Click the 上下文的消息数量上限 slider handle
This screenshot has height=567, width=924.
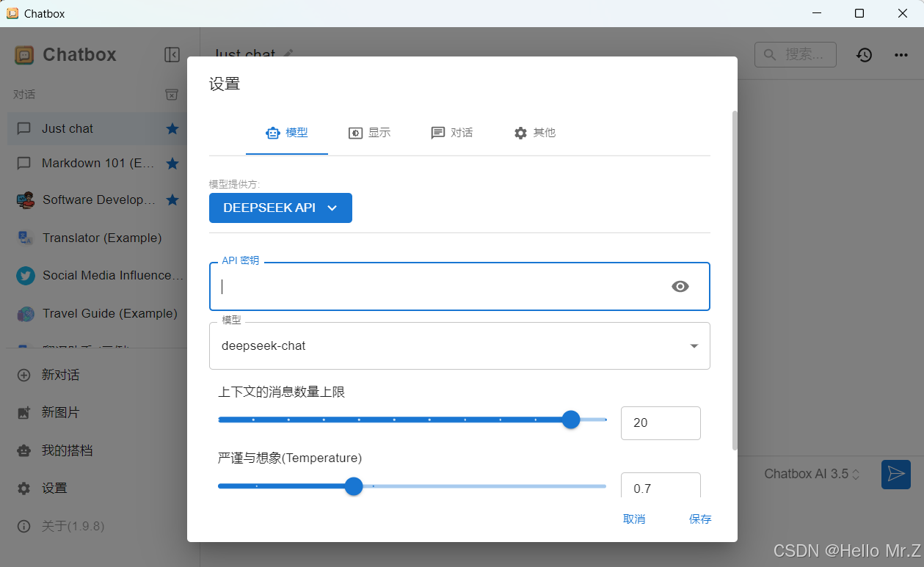(571, 420)
